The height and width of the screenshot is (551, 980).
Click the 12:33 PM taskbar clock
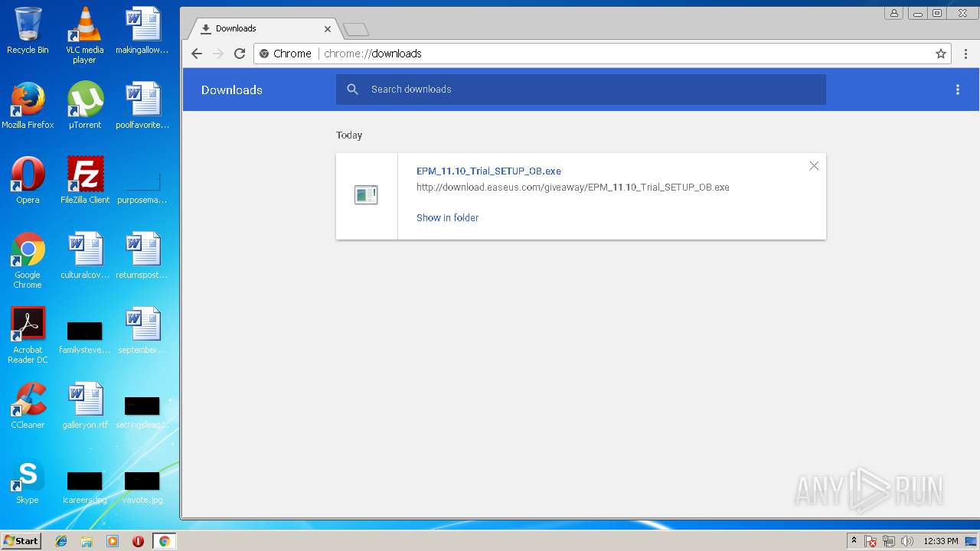[x=940, y=541]
